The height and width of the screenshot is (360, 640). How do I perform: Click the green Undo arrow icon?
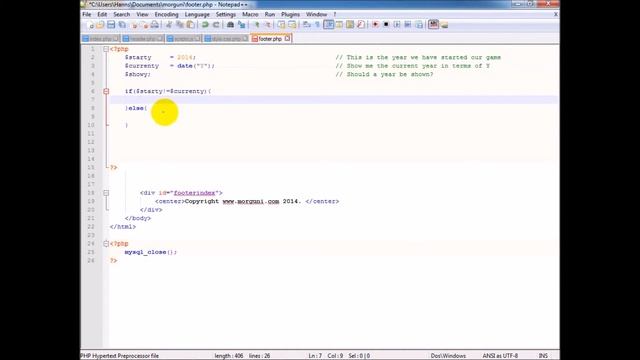(205, 25)
